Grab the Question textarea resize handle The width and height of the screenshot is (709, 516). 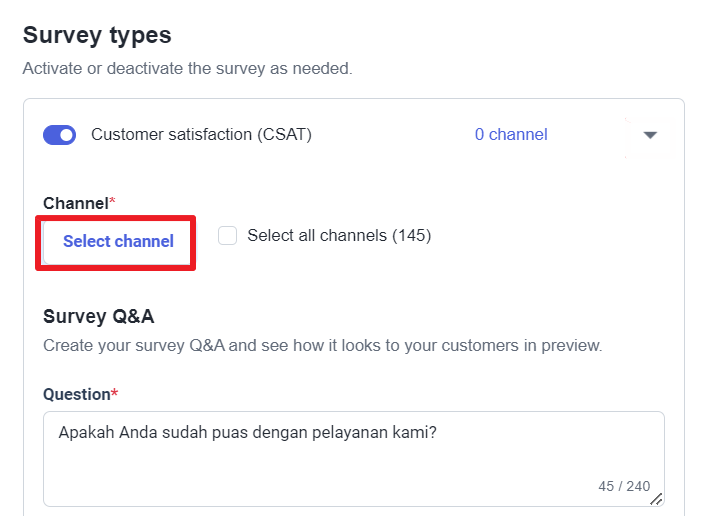[656, 498]
